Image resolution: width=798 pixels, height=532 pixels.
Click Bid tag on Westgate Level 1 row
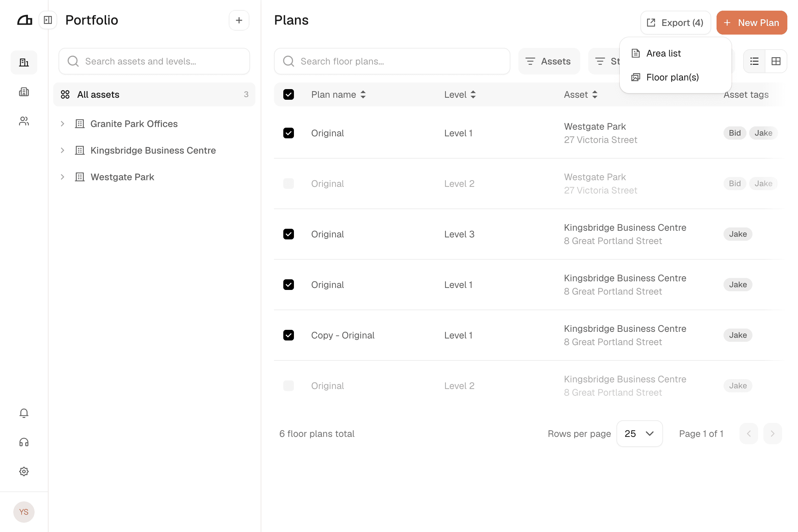click(x=734, y=133)
